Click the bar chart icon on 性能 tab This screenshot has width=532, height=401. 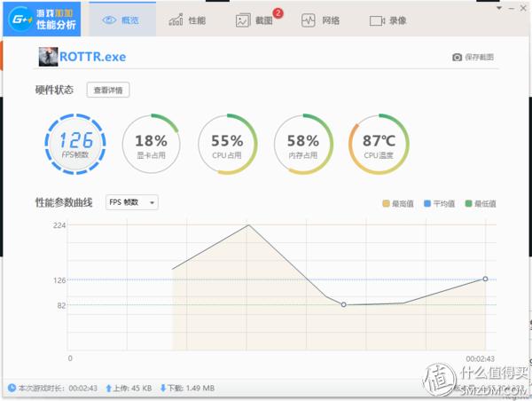[176, 20]
